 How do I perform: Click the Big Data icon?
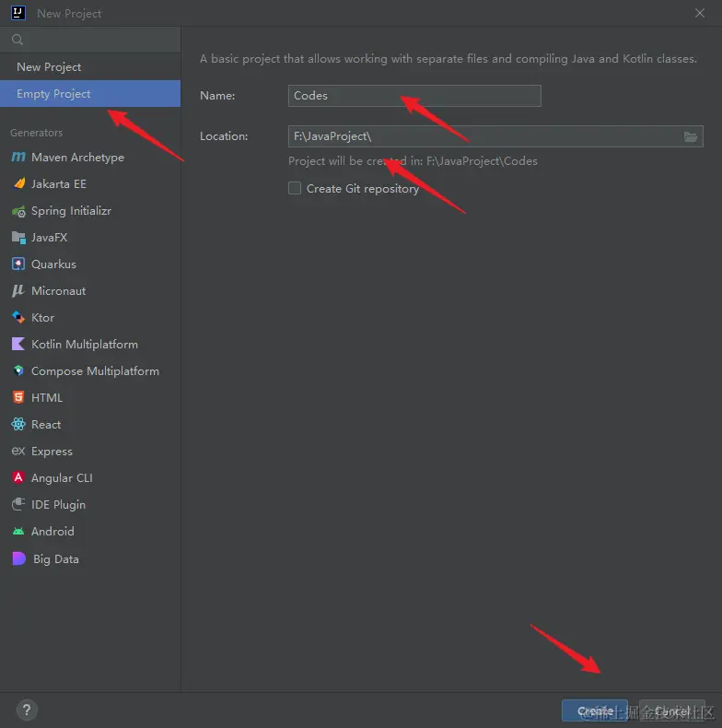point(18,558)
